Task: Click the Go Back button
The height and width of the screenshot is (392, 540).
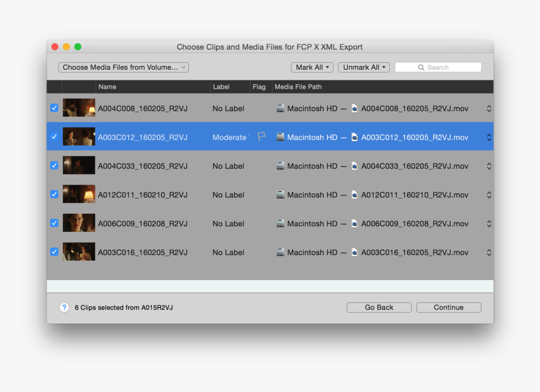Action: pyautogui.click(x=379, y=307)
